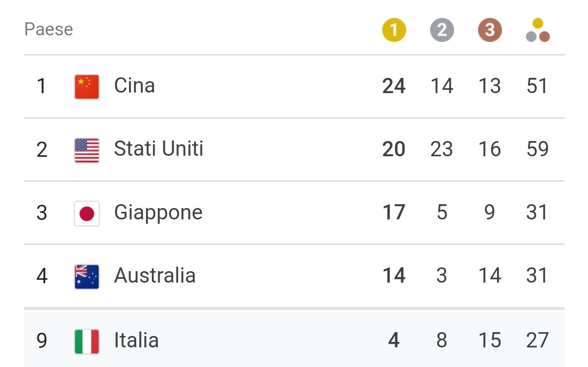
Task: Click Italia's rank number 9
Action: (x=42, y=340)
